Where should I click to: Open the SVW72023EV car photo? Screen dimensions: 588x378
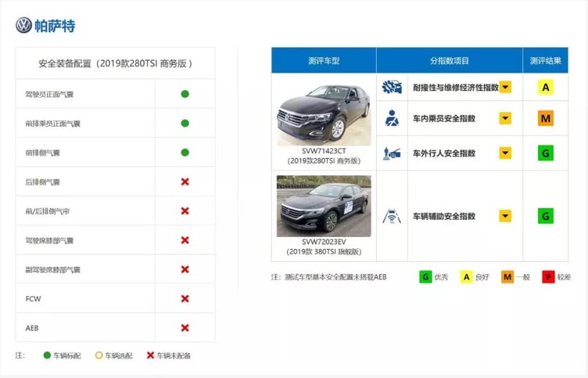pyautogui.click(x=324, y=206)
